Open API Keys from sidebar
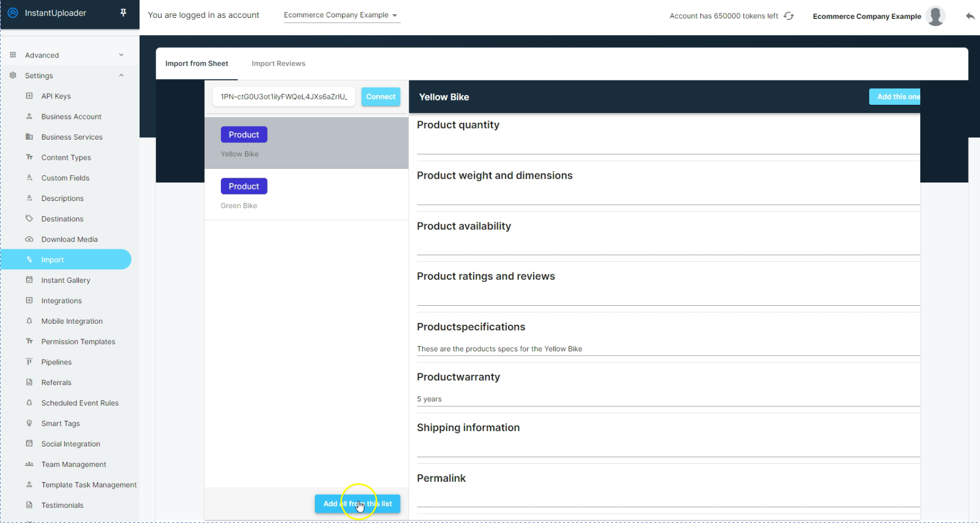The image size is (980, 523). tap(56, 96)
